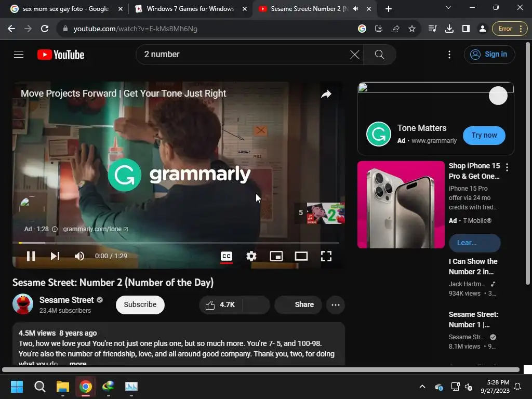The height and width of the screenshot is (399, 532).
Task: Toggle closed captions
Action: [x=227, y=256]
